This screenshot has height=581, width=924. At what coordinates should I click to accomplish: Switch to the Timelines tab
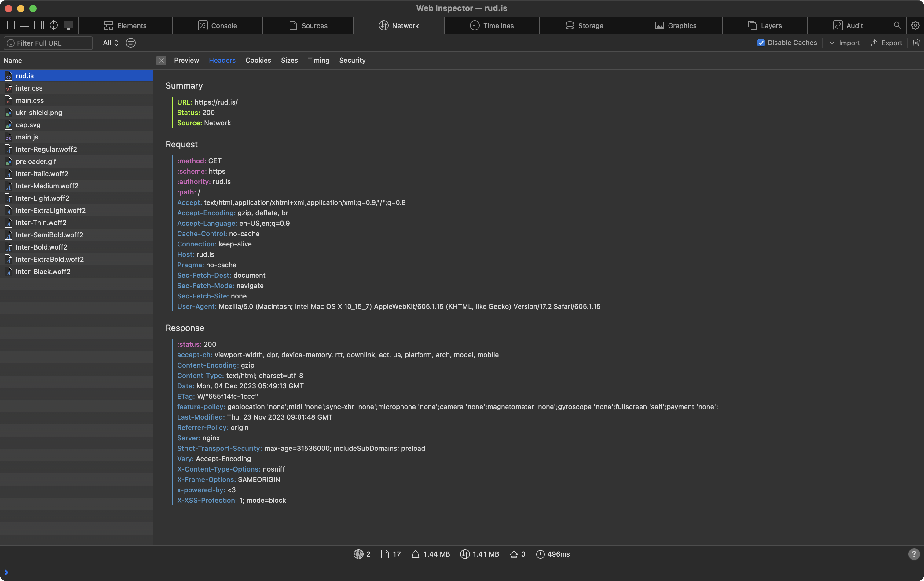tap(492, 25)
